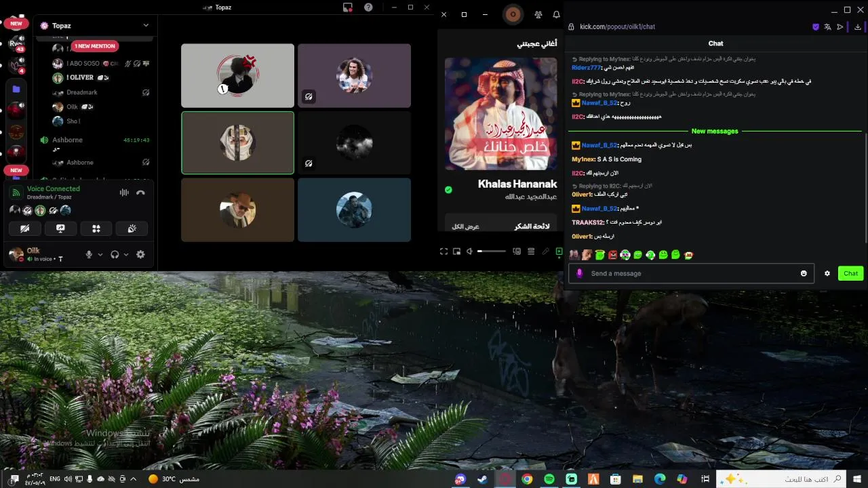The height and width of the screenshot is (488, 868).
Task: Open server with 43 badge
Action: tap(16, 43)
